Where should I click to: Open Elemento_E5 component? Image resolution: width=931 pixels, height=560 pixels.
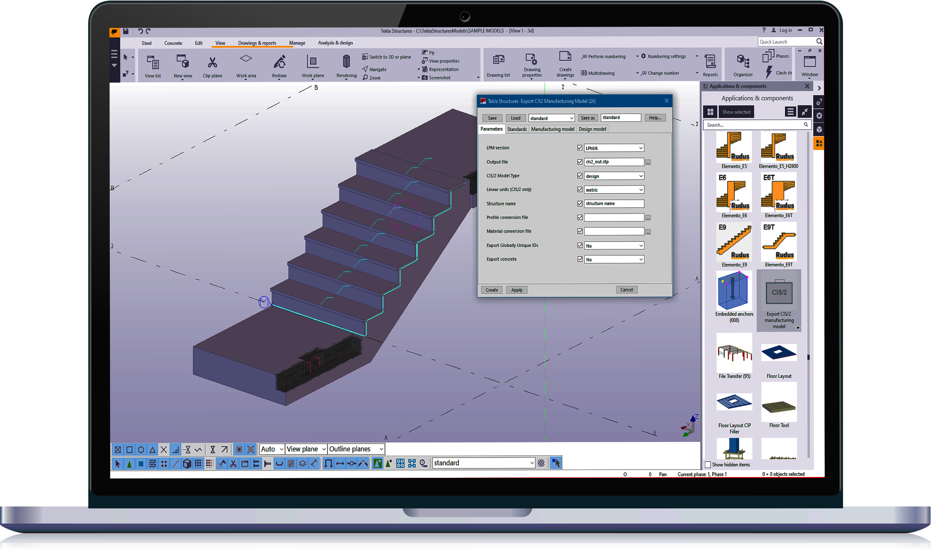[734, 150]
